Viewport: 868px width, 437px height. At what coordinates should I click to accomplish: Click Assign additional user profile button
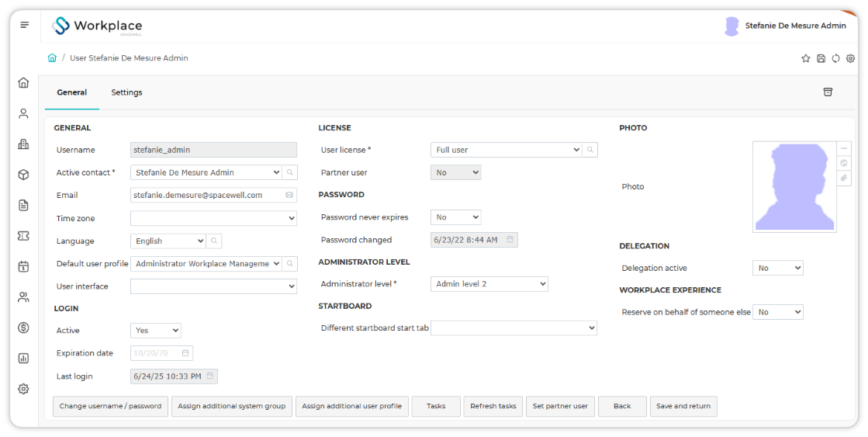point(351,406)
